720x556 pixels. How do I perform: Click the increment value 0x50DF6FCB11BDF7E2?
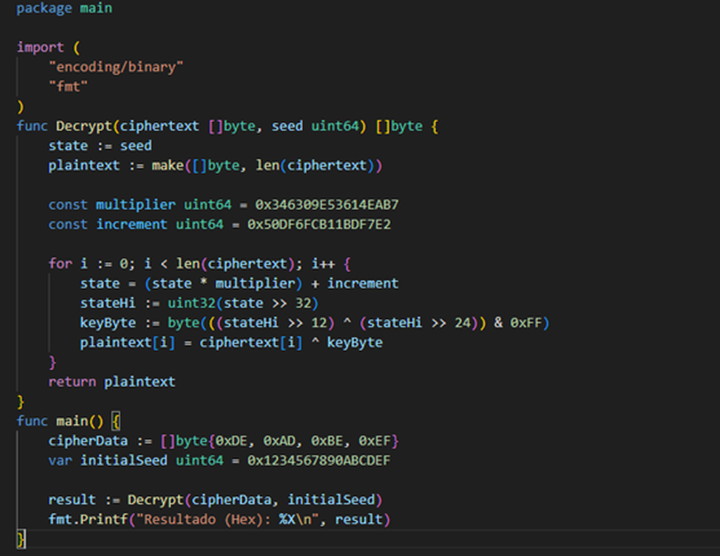(312, 224)
